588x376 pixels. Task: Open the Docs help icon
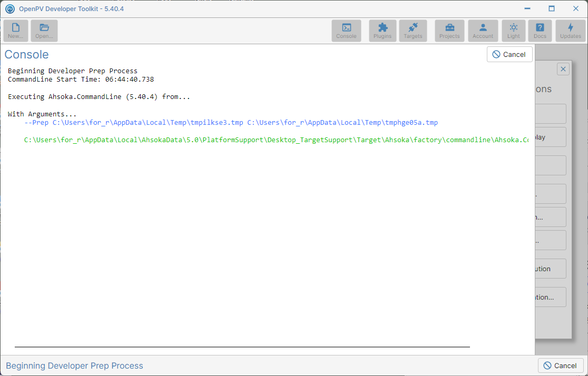coord(540,31)
